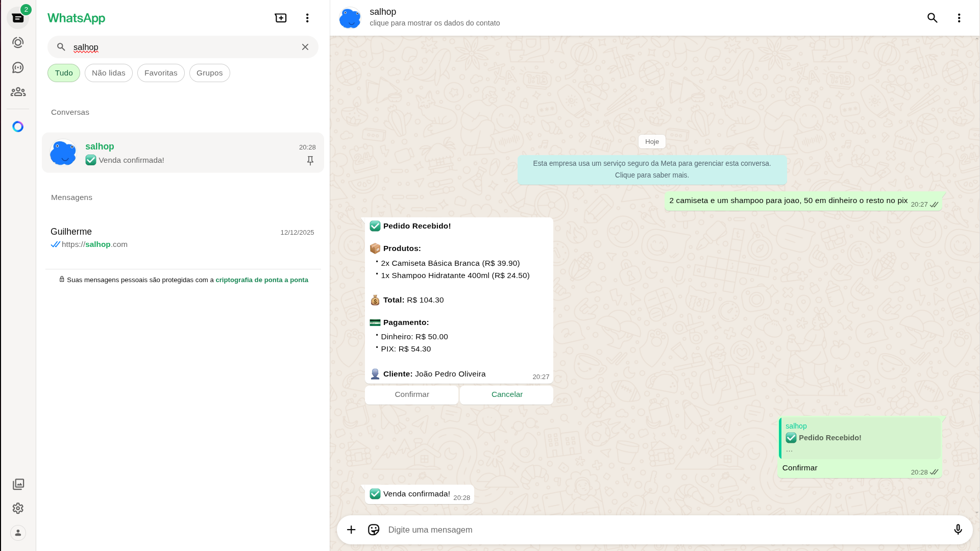
Task: Open Channels icon in left sidebar
Action: point(18,68)
